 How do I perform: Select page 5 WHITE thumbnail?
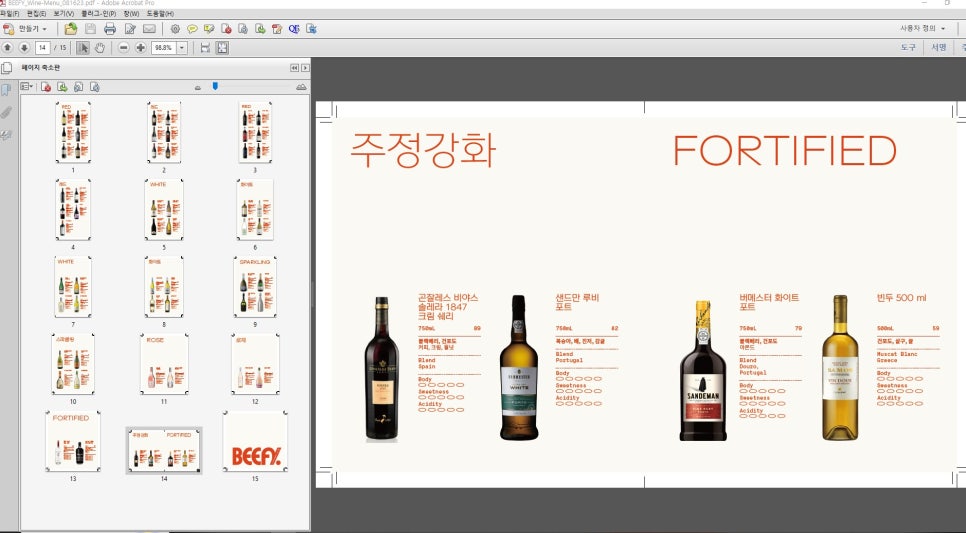click(x=164, y=209)
